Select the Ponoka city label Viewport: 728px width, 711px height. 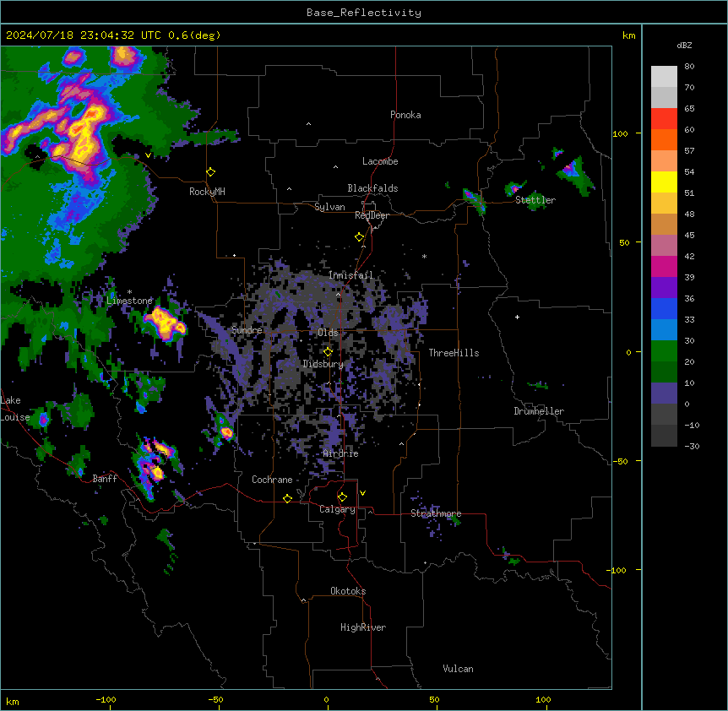pos(405,115)
